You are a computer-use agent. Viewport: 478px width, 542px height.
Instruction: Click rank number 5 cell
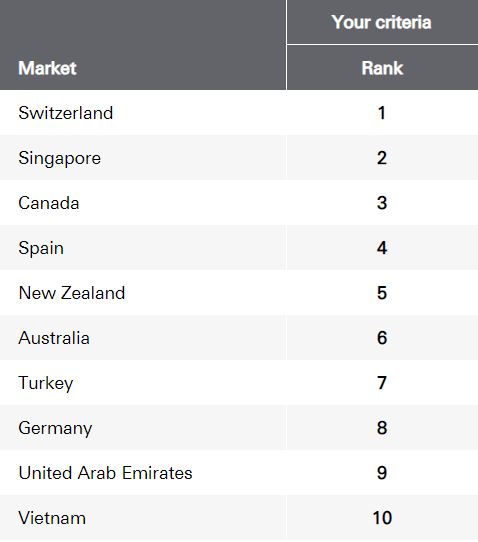point(382,293)
